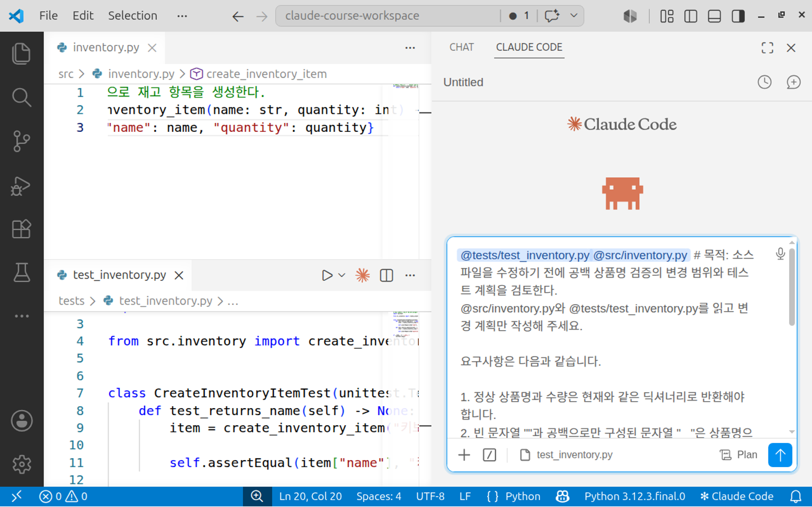This screenshot has height=507, width=812.
Task: Open the Search view in activity bar
Action: pos(21,97)
